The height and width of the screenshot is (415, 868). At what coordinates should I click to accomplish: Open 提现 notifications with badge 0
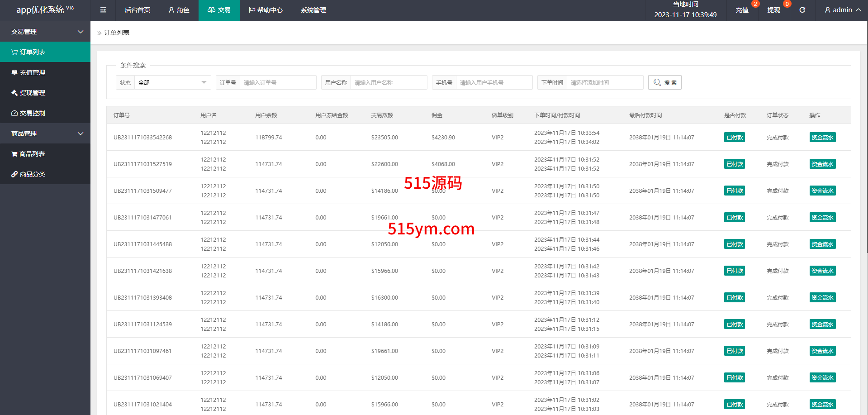[x=773, y=10]
